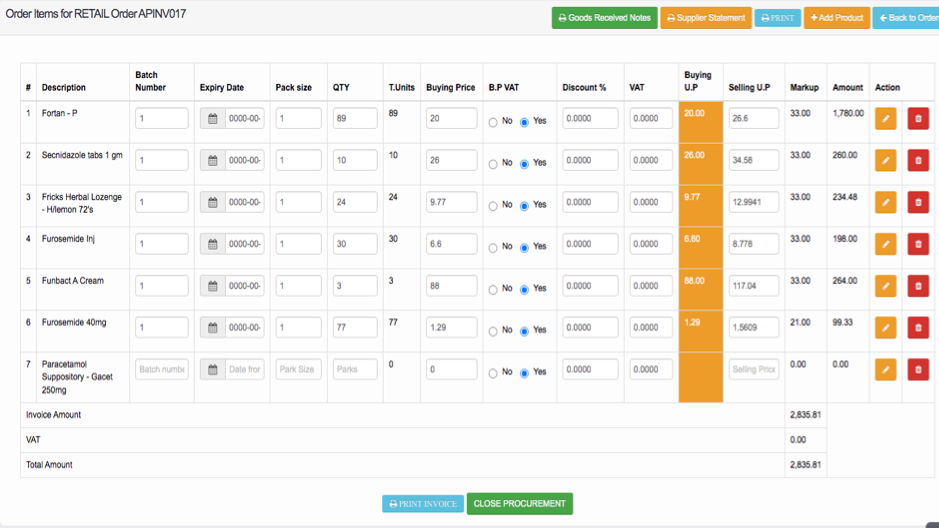Click the Markup column header
The width and height of the screenshot is (939, 528).
tap(804, 87)
